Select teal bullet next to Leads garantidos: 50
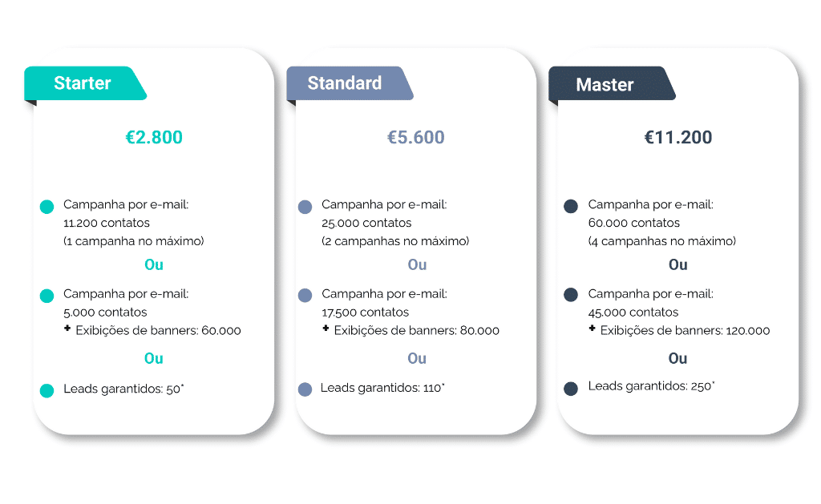This screenshot has height=504, width=821. [x=47, y=390]
